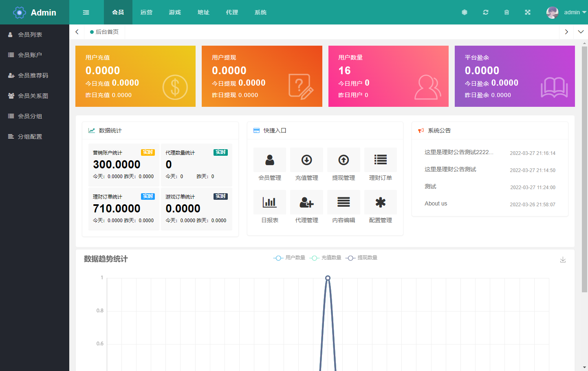Click the book icon on 平台盈余 card
This screenshot has height=371, width=588.
pos(554,87)
